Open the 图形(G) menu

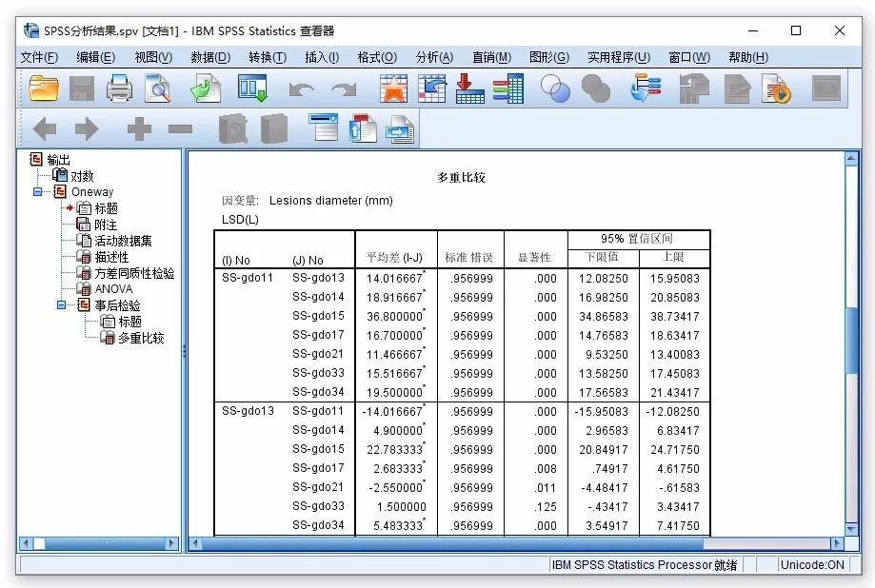coord(548,57)
